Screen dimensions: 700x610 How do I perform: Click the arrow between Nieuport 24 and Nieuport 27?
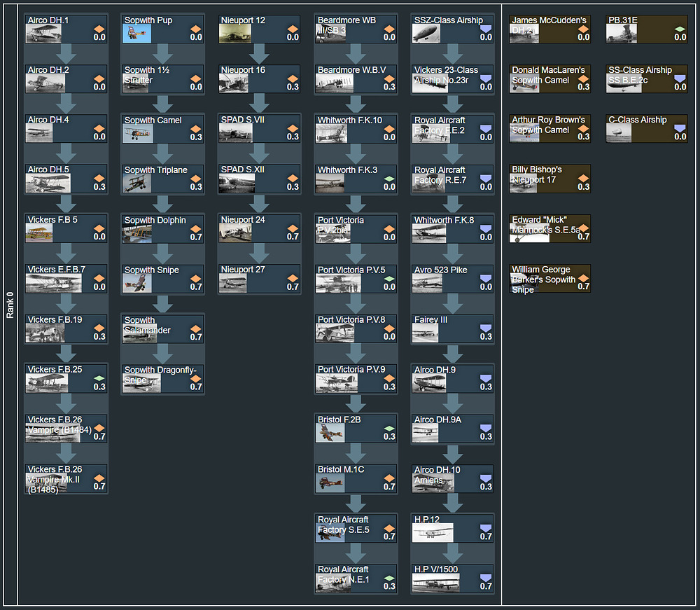pos(260,254)
